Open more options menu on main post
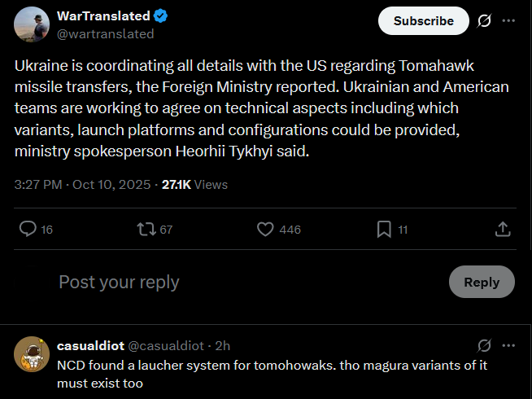 pyautogui.click(x=509, y=21)
